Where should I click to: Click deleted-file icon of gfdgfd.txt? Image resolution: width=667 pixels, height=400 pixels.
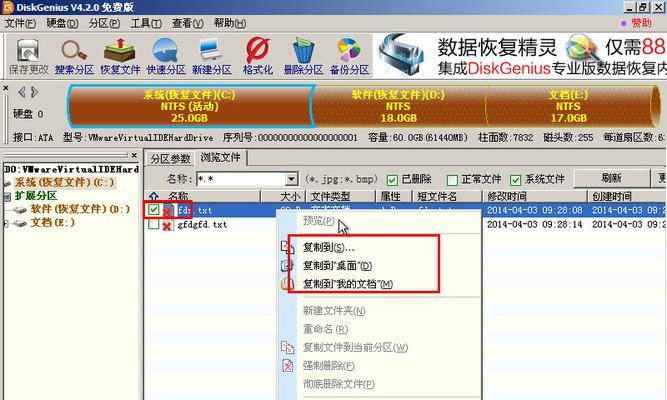tap(167, 225)
